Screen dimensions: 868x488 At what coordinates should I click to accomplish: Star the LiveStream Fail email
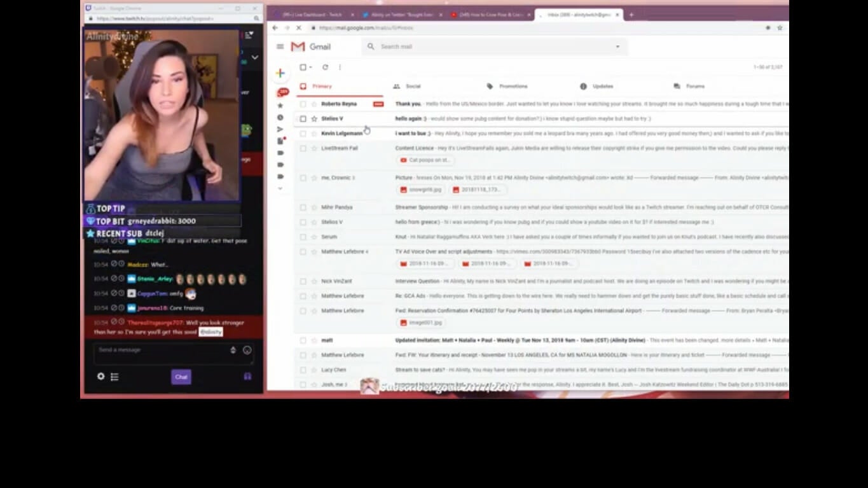[314, 148]
